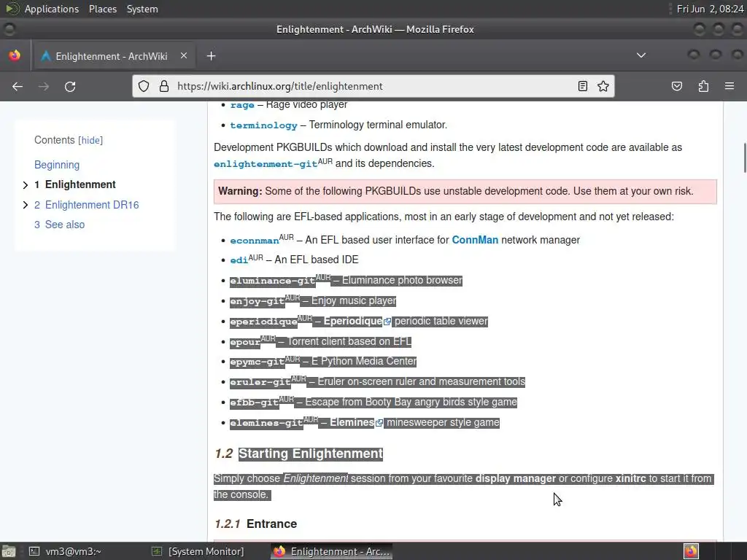Open the Applications menu
The height and width of the screenshot is (560, 747).
coord(52,9)
